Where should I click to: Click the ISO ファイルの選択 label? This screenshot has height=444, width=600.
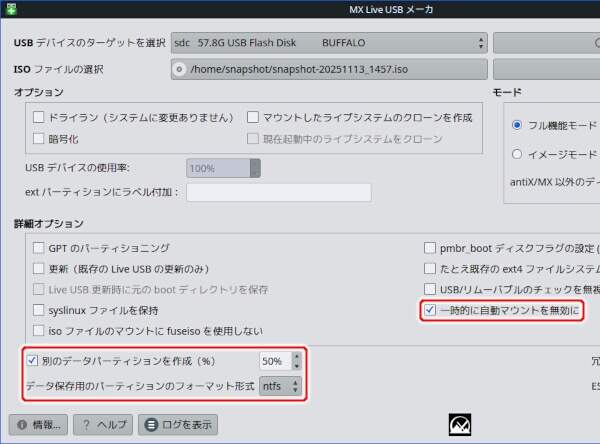pyautogui.click(x=59, y=69)
